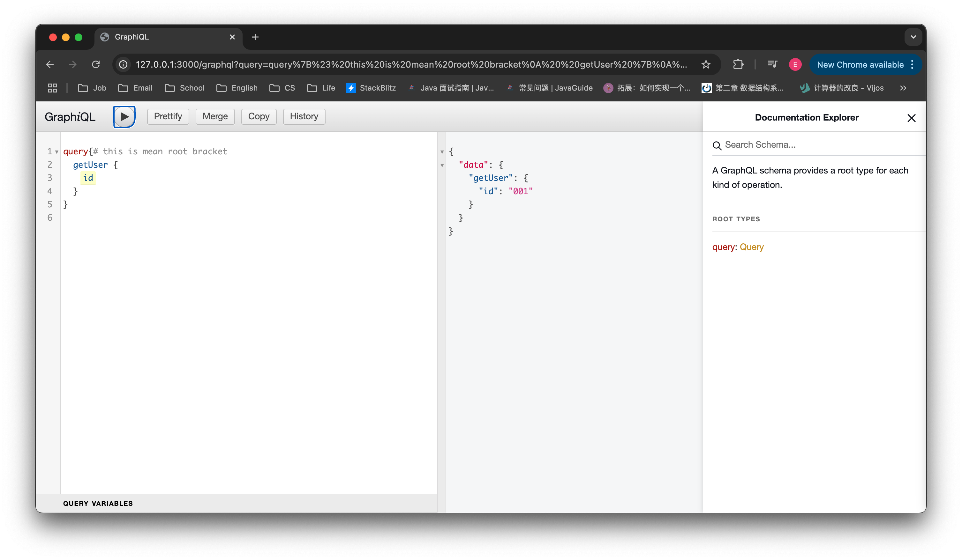Open the School bookmarks folder

click(x=185, y=88)
